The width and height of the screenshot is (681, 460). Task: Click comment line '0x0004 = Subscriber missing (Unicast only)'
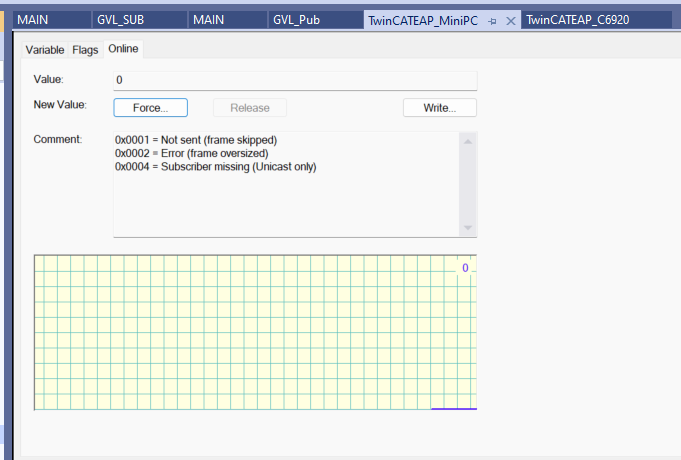tap(215, 167)
